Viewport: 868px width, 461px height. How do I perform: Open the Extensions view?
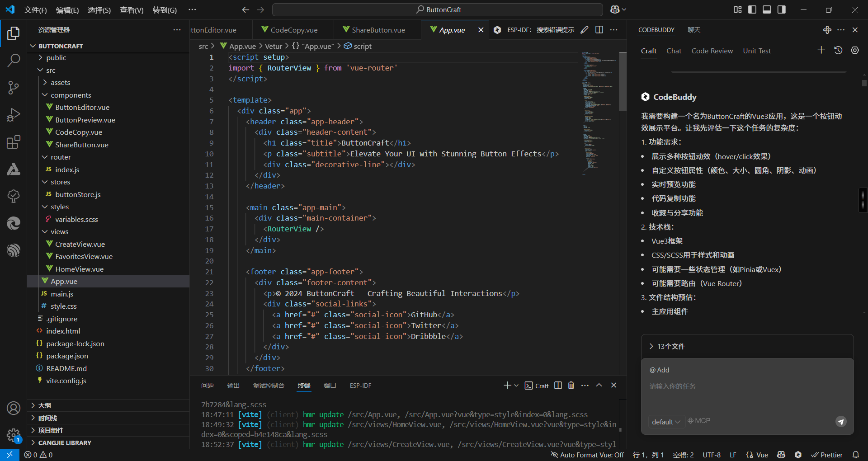click(14, 142)
